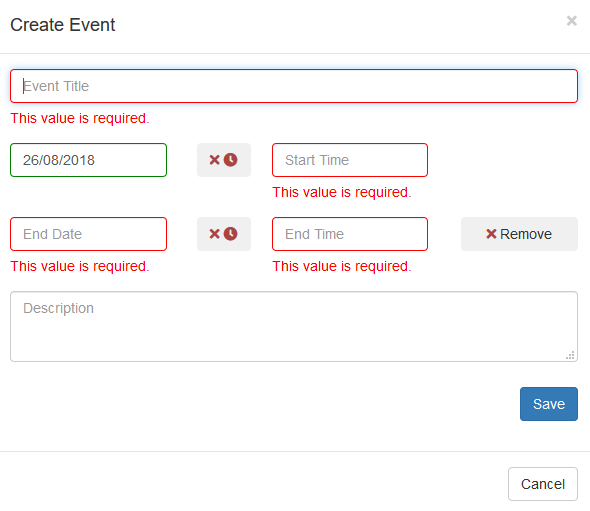
Task: Cancel event creation
Action: (543, 484)
